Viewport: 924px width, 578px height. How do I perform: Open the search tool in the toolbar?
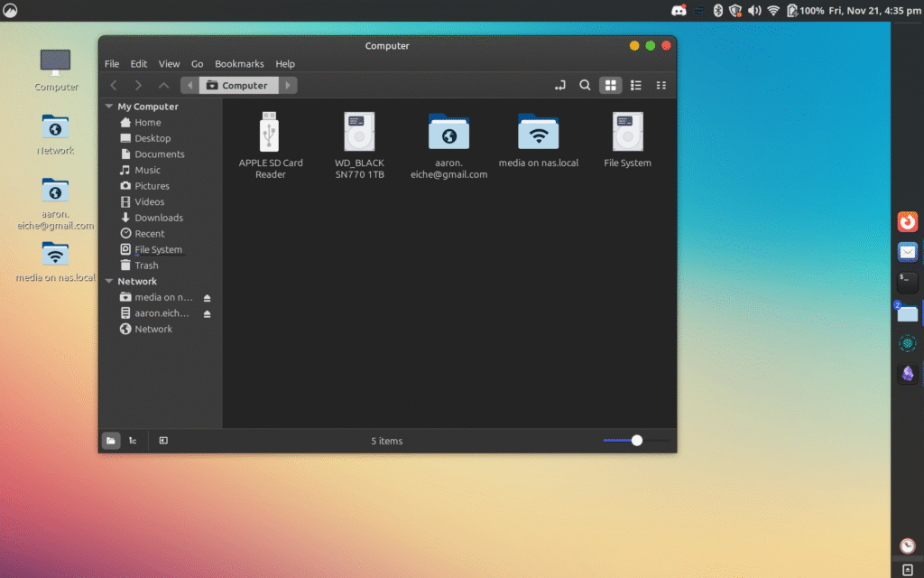(585, 85)
